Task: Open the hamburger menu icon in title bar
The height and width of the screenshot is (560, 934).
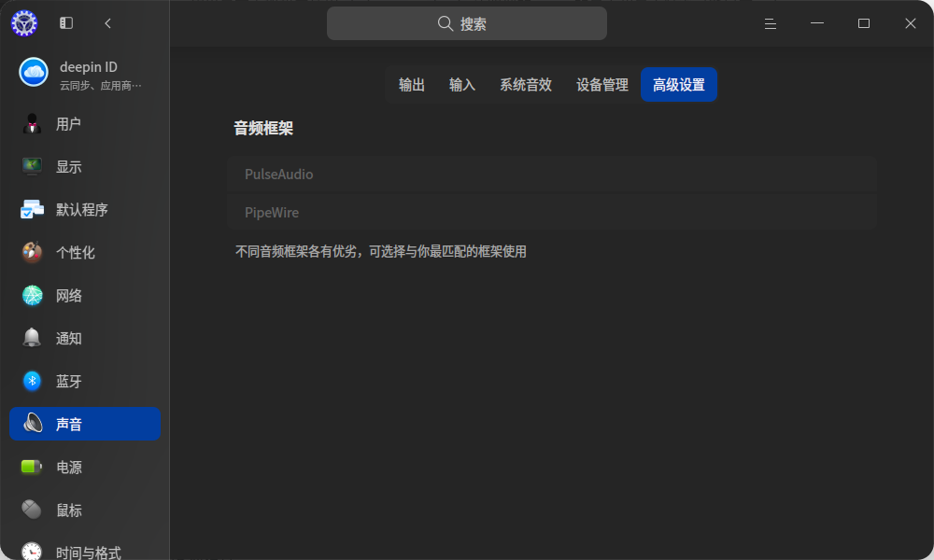Action: 771,23
